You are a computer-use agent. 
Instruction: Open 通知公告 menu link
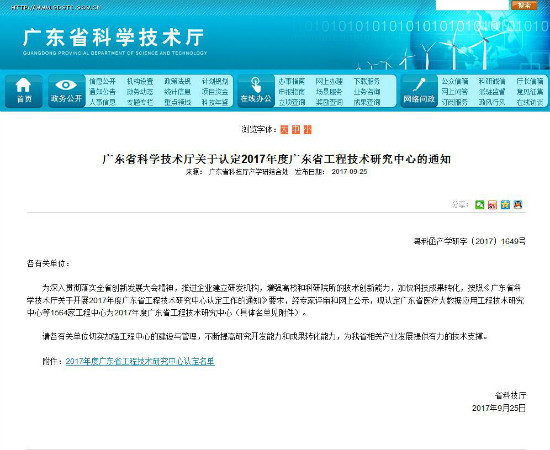click(x=102, y=92)
